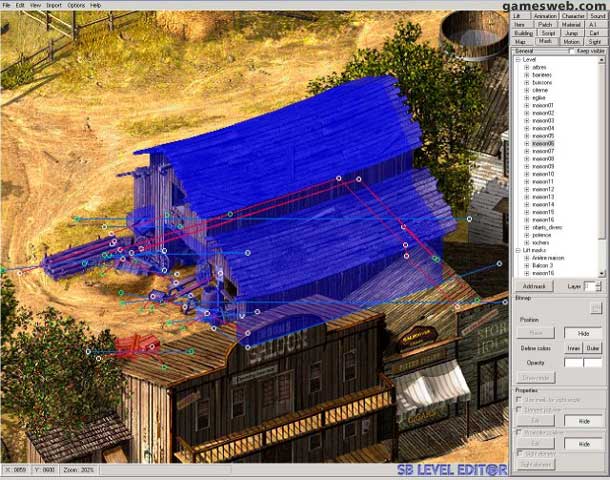Viewport: 610px width, 480px height.
Task: Switch to the Animation tab
Action: (546, 16)
